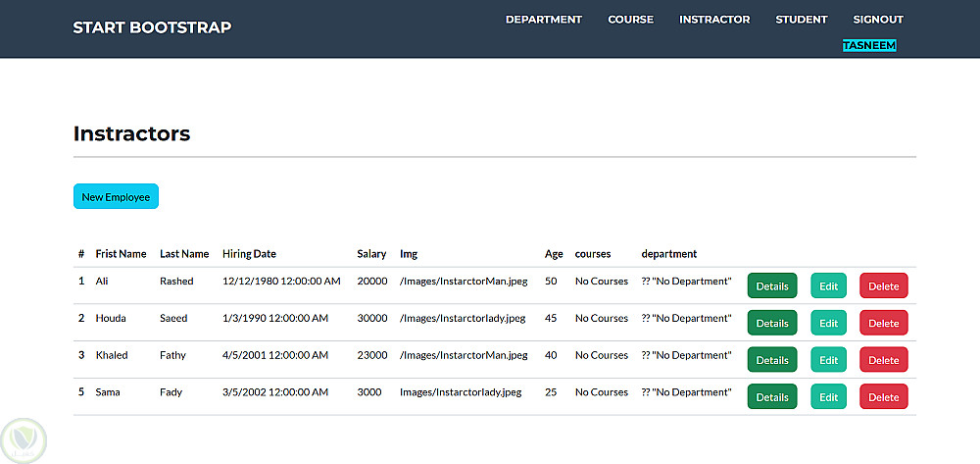Click Signout in the navbar

click(877, 20)
